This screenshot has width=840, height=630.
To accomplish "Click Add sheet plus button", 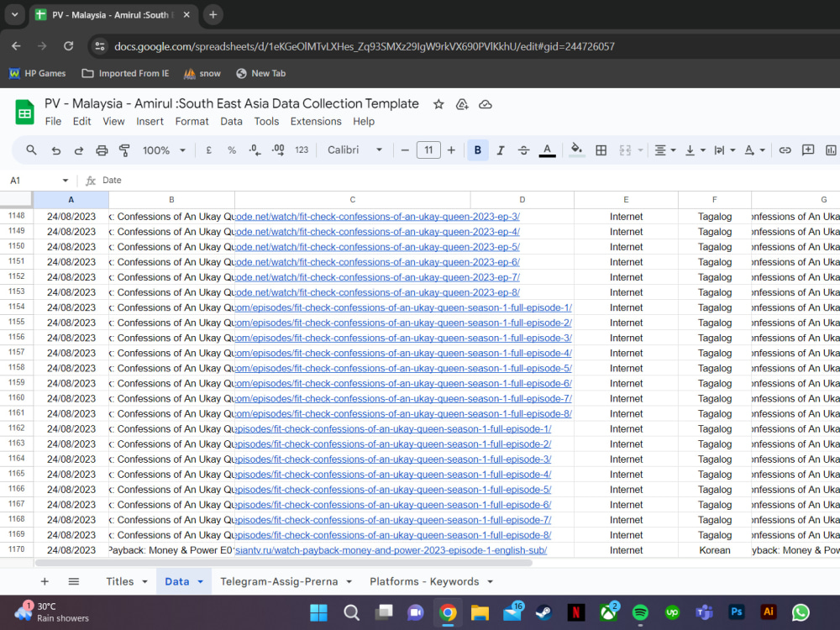I will pos(45,582).
